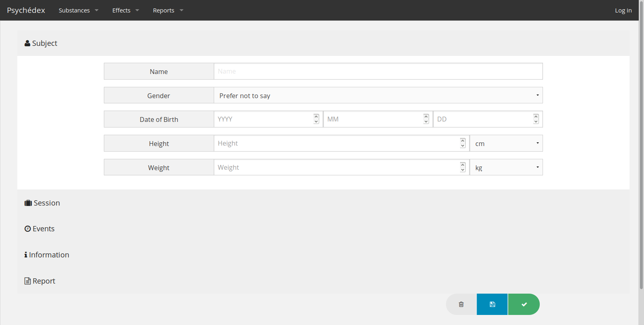Click the birth year YYYY field
The height and width of the screenshot is (325, 644).
point(264,119)
